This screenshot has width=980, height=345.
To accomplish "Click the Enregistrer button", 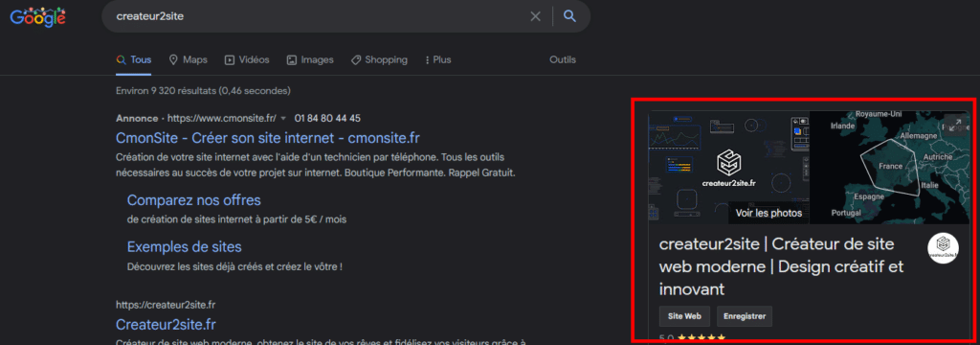I will point(745,317).
